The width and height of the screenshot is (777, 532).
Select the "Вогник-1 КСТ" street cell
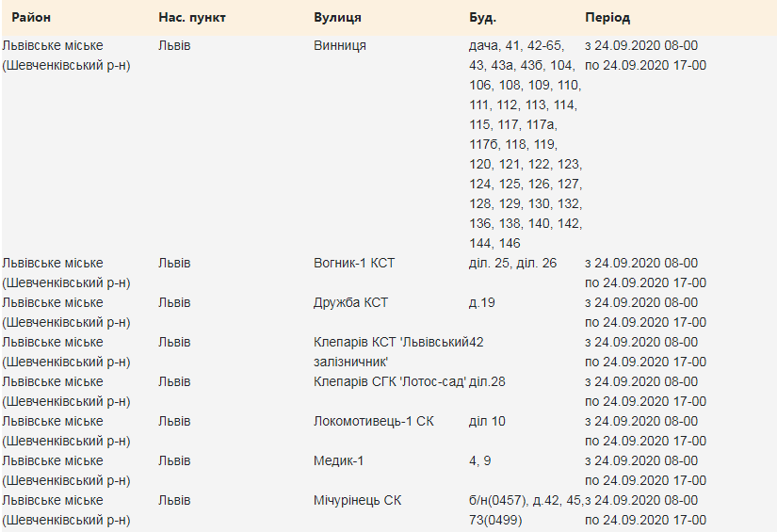tap(354, 263)
